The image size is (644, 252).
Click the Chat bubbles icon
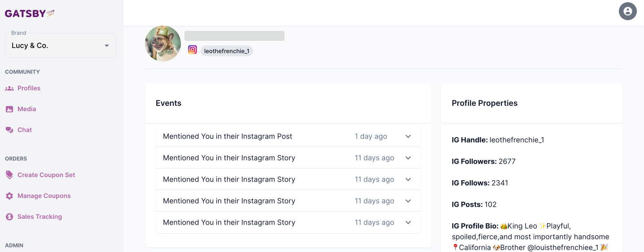tap(9, 130)
